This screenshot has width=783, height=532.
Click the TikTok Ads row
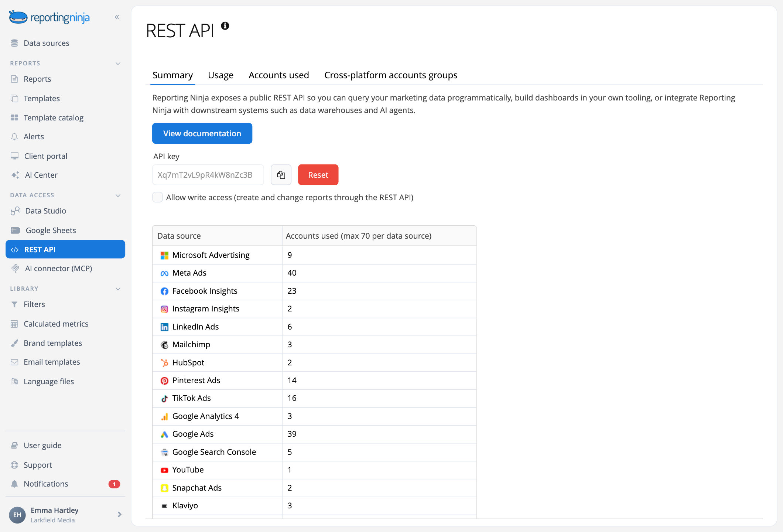[x=314, y=398]
